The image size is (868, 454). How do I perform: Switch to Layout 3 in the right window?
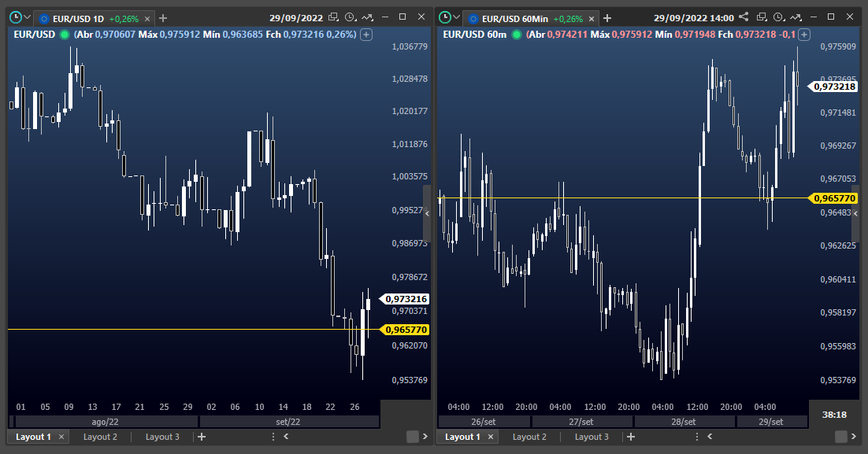point(591,437)
